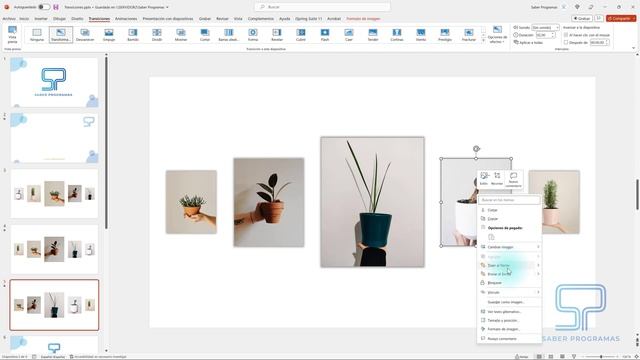Click Aplicar a todo
640x360 pixels.
pos(529,42)
